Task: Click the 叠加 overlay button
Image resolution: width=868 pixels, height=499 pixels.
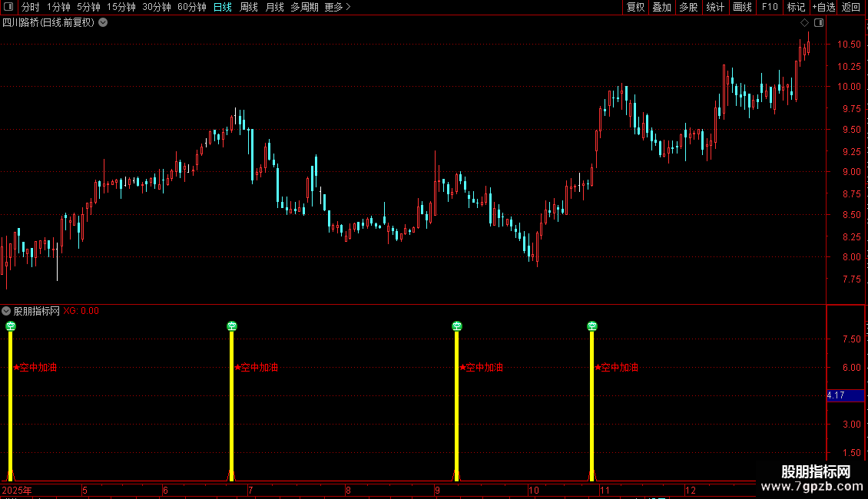Action: 661,7
